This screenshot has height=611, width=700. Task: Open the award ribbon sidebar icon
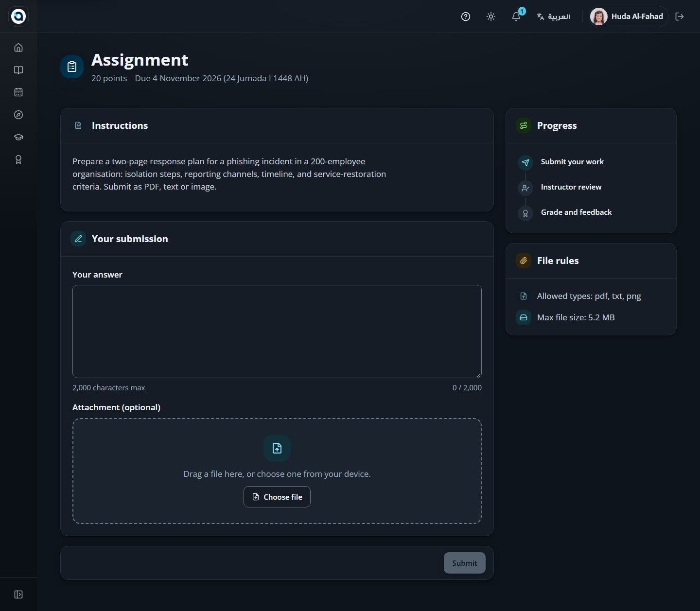pos(18,159)
